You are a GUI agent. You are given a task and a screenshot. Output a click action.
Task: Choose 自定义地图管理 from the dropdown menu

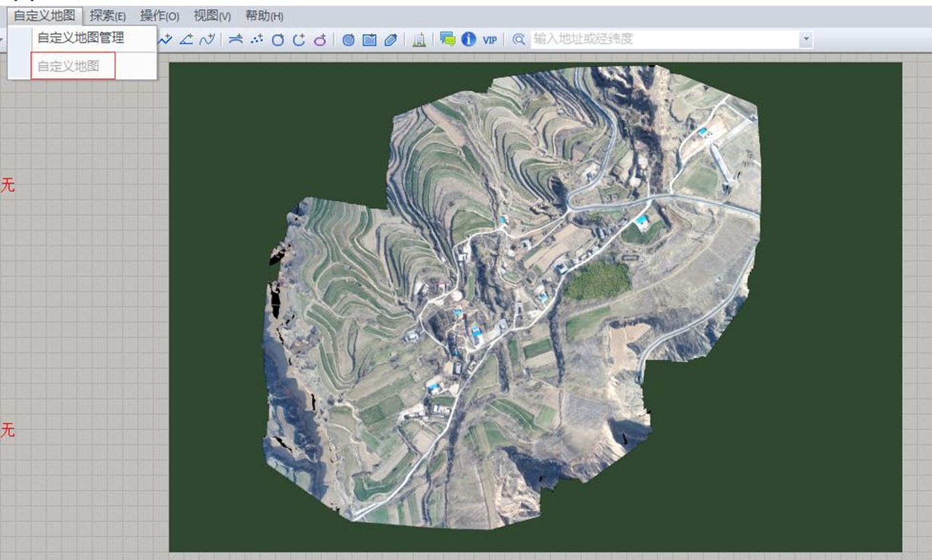click(x=80, y=38)
